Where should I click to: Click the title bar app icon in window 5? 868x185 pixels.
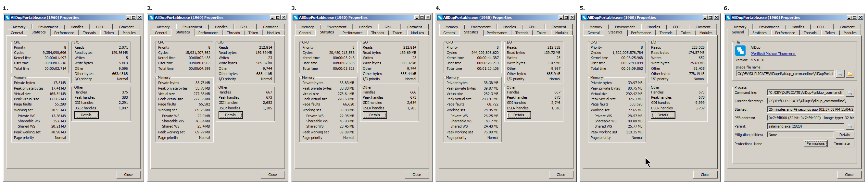click(x=584, y=18)
